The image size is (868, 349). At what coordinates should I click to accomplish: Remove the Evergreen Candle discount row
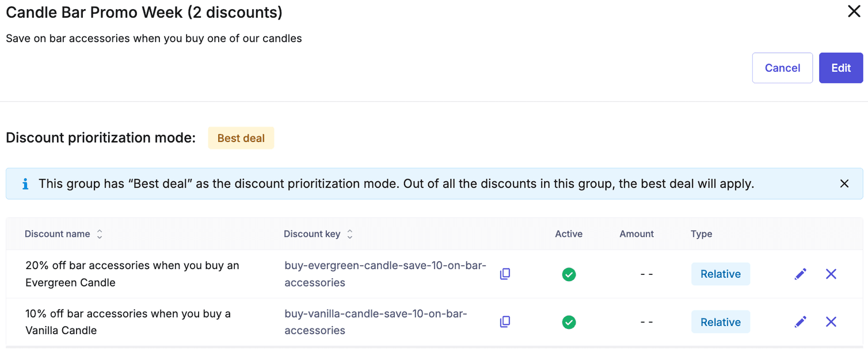831,274
